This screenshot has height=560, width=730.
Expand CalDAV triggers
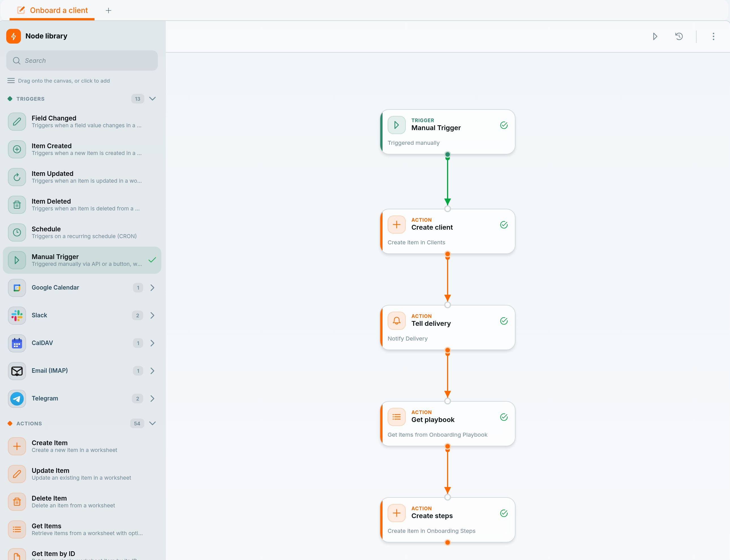153,343
